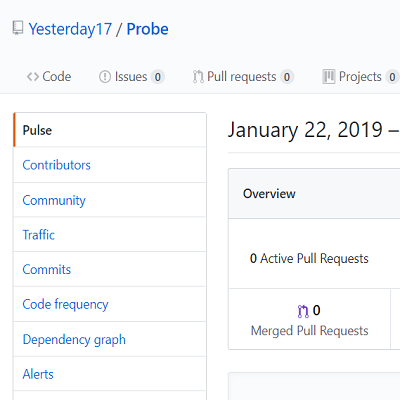Click the purple merged pull request icon
This screenshot has width=400, height=400.
[303, 311]
